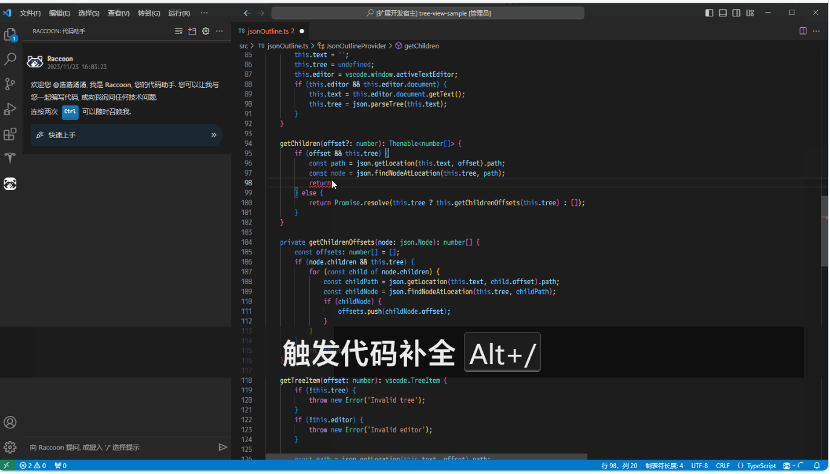This screenshot has height=474, width=830.
Task: Open Accounts icon in activity bar
Action: (11, 423)
